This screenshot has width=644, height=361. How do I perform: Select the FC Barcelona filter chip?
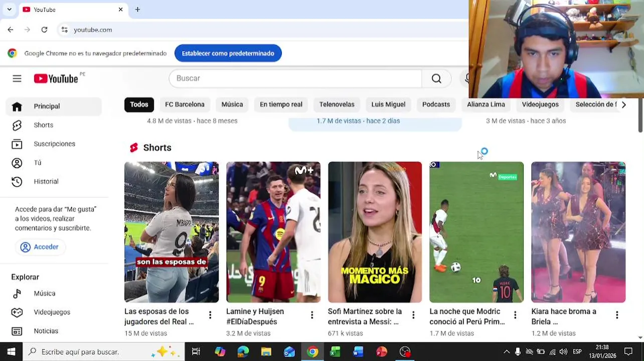click(185, 104)
